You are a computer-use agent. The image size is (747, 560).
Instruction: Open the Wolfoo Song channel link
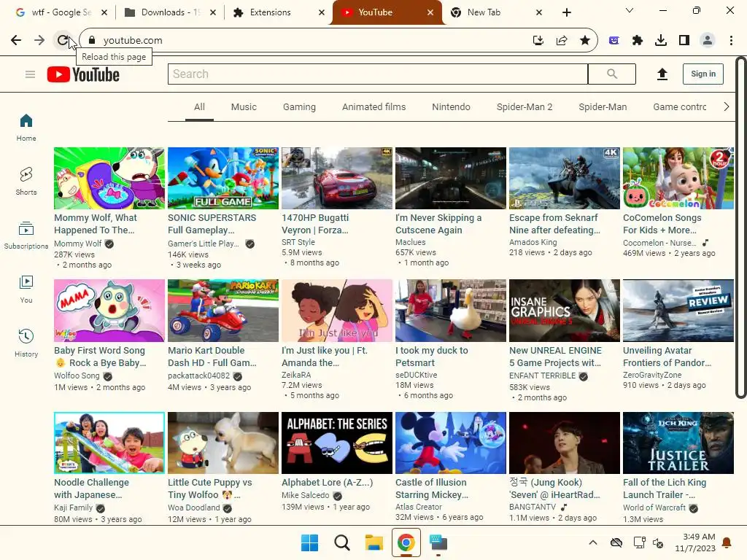[77, 376]
